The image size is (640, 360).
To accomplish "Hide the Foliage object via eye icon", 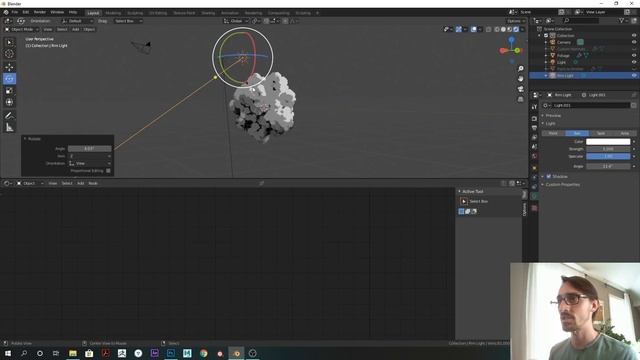I will click(634, 56).
